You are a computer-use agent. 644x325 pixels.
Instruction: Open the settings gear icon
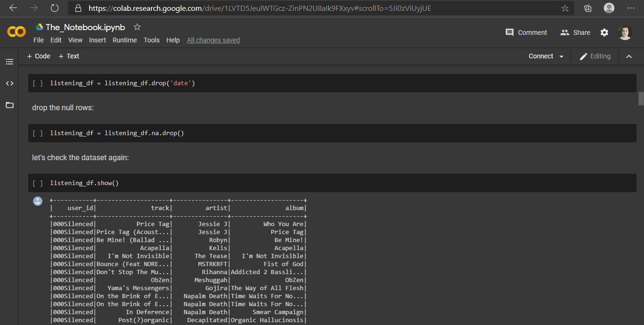[604, 32]
